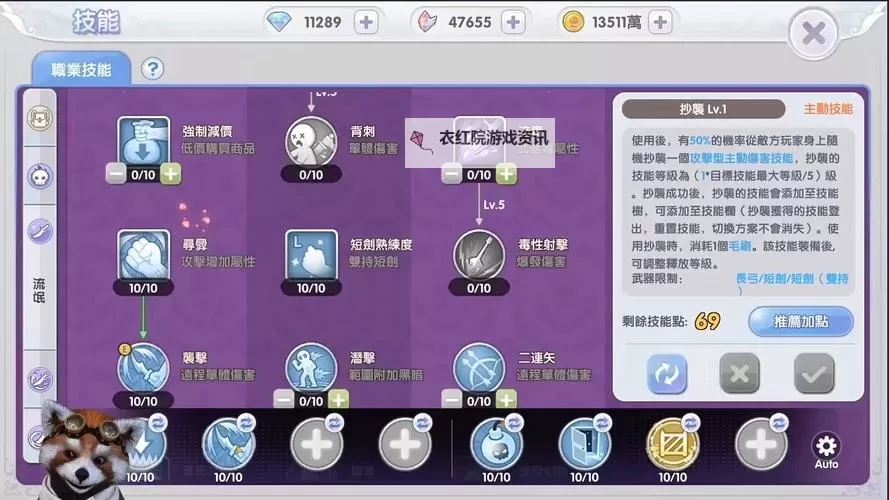Tap the door skill slot
Image resolution: width=889 pixels, height=500 pixels.
coord(585,444)
